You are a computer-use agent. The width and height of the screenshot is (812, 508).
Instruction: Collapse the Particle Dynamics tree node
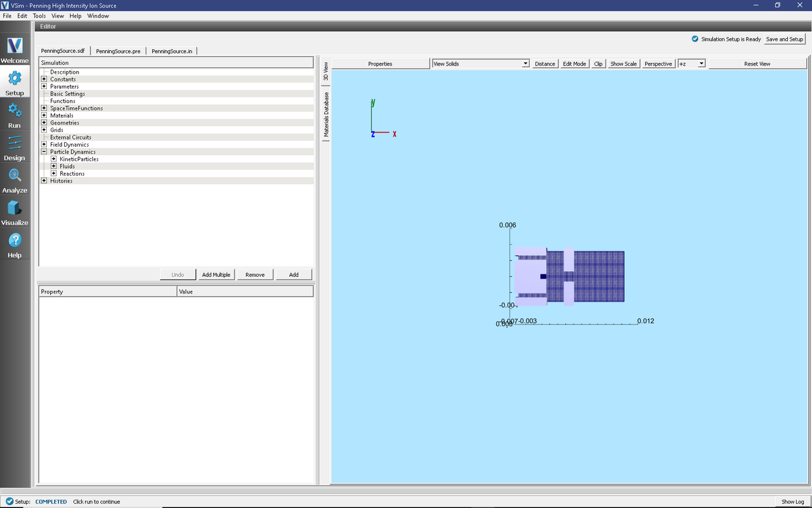point(44,152)
